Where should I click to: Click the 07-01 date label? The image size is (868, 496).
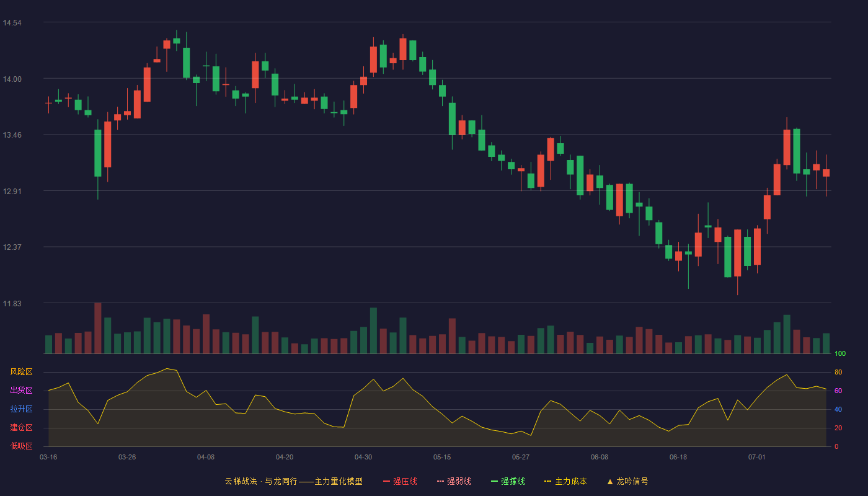pos(757,457)
